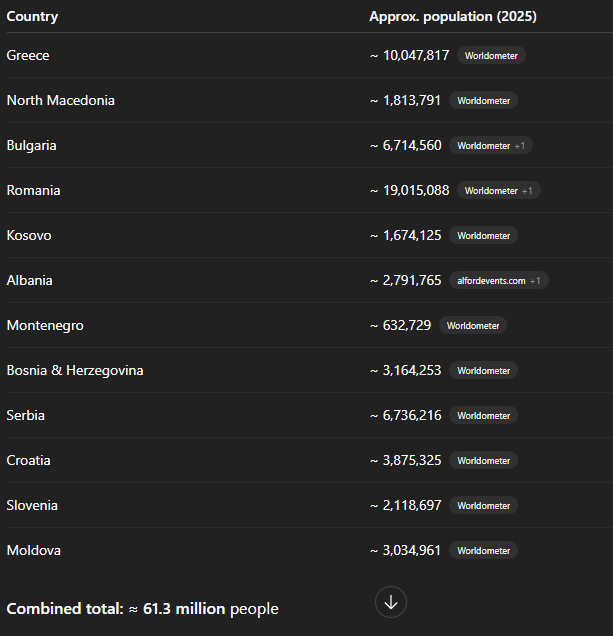
Task: Open the alfordevents.com source chip for Albania
Action: tap(499, 281)
